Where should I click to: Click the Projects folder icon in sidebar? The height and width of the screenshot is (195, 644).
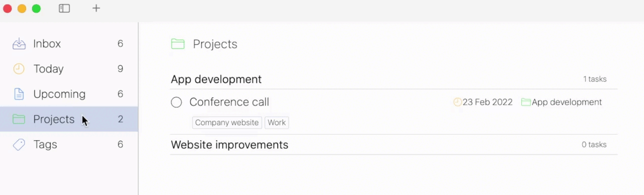[x=19, y=119]
